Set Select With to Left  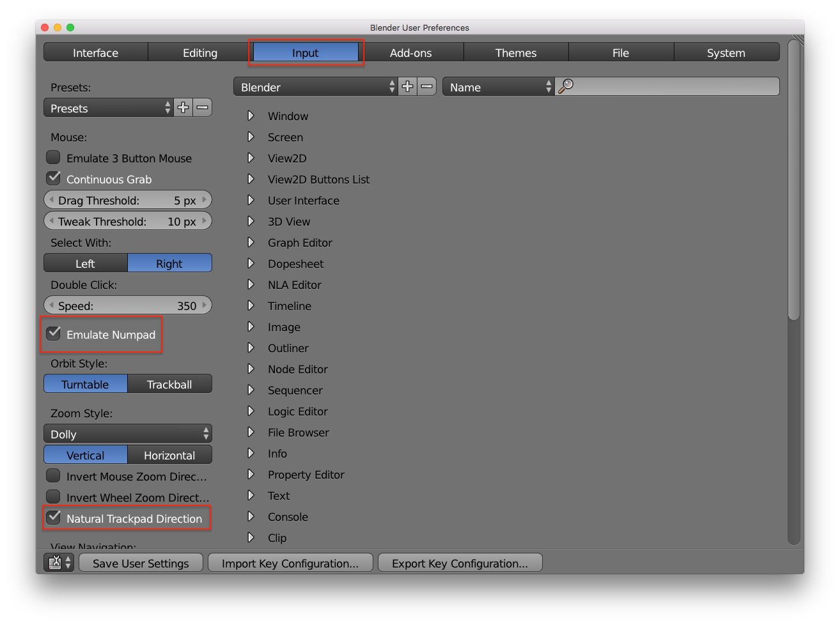coord(85,263)
